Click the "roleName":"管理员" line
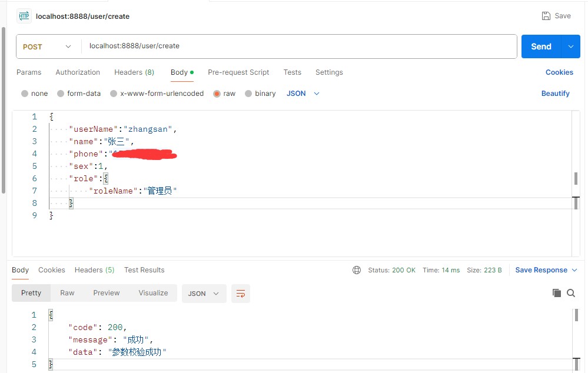 (x=133, y=191)
